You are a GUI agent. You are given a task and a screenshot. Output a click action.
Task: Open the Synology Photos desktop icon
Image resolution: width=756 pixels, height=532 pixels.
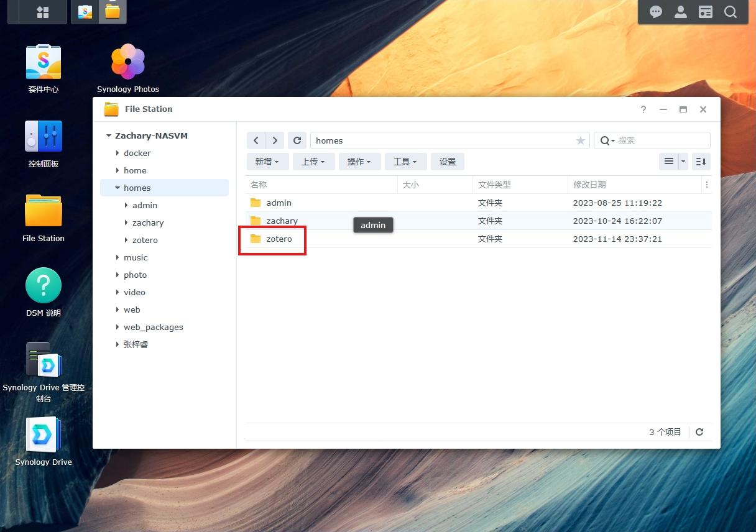pyautogui.click(x=127, y=68)
